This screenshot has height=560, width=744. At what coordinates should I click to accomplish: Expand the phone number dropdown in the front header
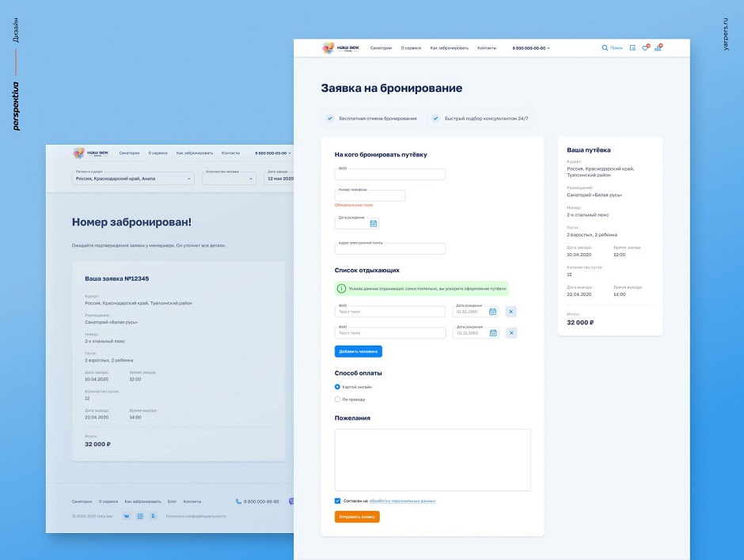click(x=549, y=48)
